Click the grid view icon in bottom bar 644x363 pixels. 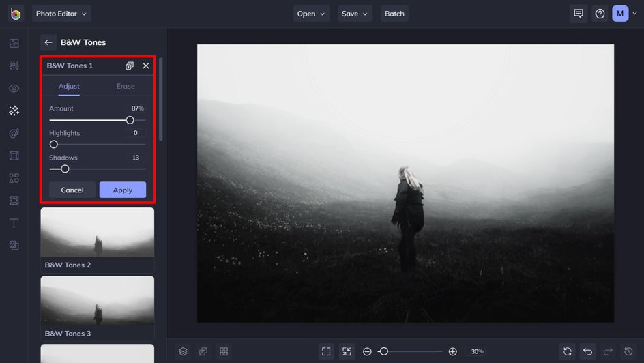pyautogui.click(x=224, y=351)
